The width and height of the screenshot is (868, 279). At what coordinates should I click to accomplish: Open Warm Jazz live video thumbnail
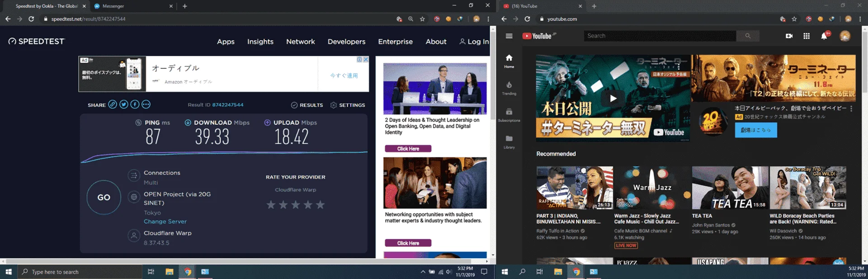pyautogui.click(x=652, y=188)
